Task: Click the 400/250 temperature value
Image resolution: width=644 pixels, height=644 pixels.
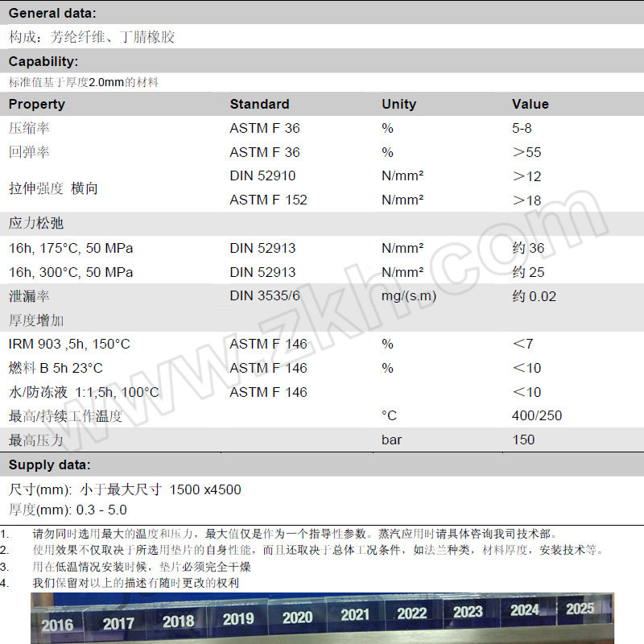Action: [537, 415]
